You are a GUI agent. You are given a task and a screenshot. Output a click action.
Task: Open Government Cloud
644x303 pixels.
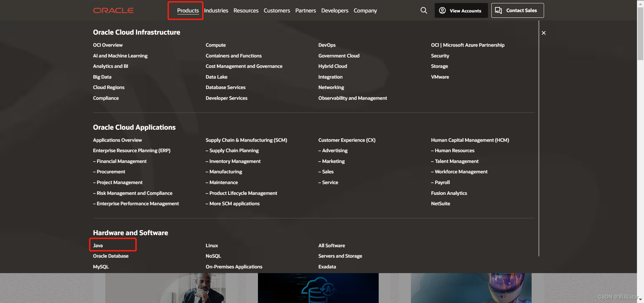[339, 56]
